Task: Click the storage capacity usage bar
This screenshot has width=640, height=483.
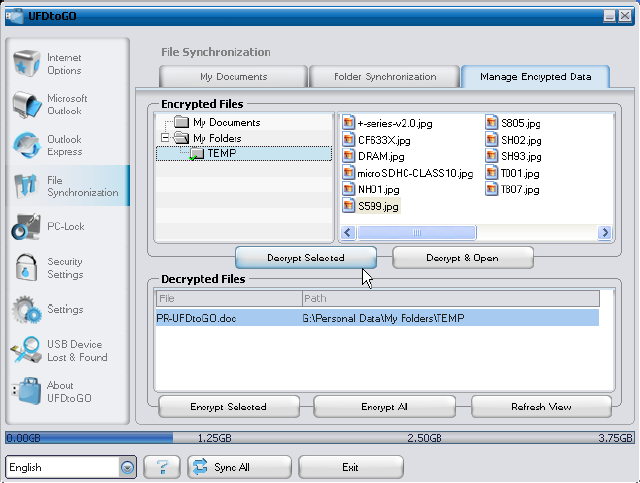Action: 320,438
